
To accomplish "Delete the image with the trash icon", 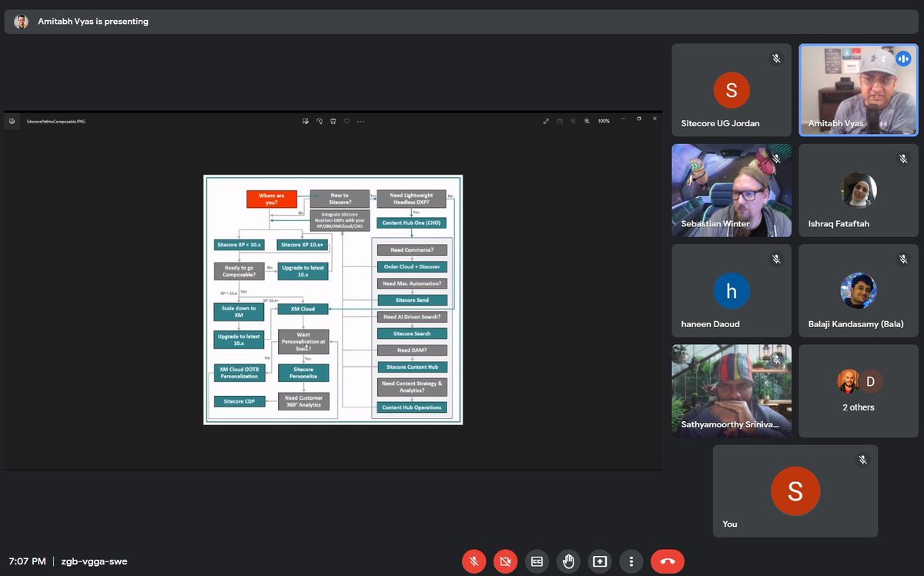I will tap(333, 121).
